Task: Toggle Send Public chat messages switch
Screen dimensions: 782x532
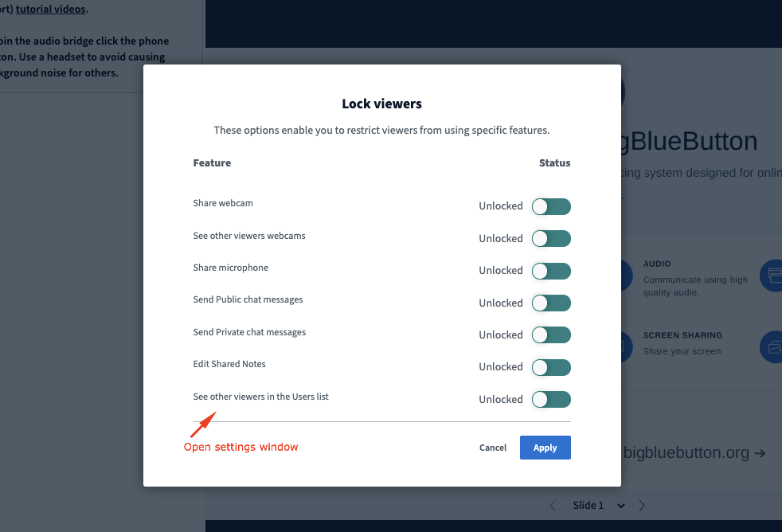Action: [x=551, y=303]
